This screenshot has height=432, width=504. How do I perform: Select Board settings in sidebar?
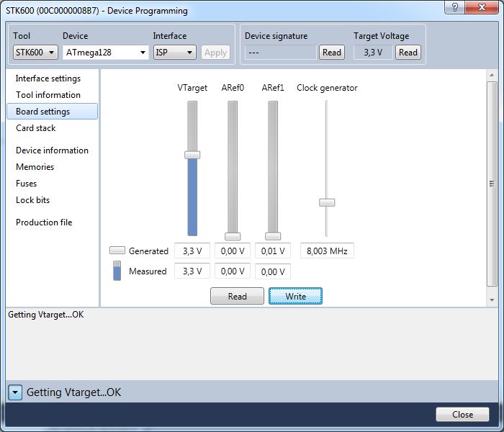click(52, 111)
